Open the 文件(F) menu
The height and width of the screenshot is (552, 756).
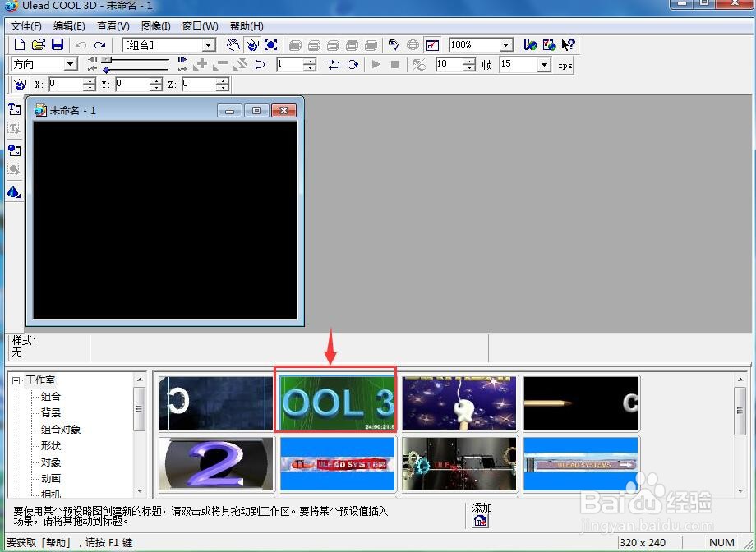(26, 26)
